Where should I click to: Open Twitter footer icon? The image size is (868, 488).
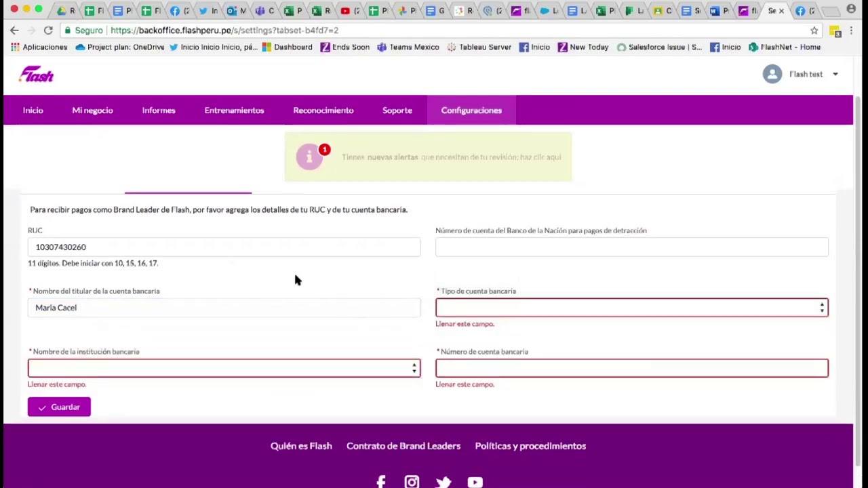[x=443, y=482]
